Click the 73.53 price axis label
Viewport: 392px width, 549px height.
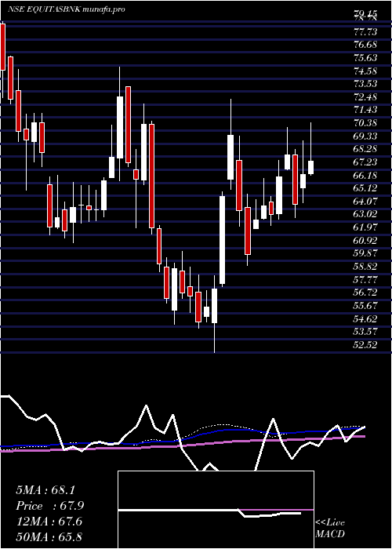[365, 84]
